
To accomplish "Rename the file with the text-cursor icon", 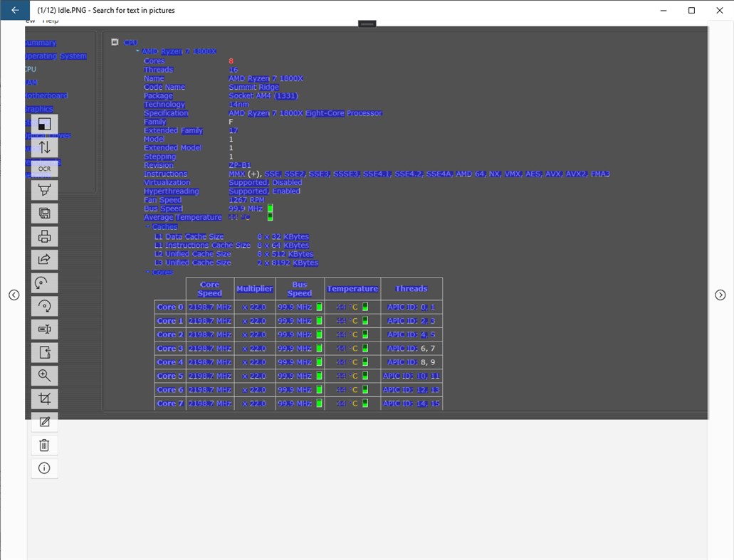I will 44,329.
